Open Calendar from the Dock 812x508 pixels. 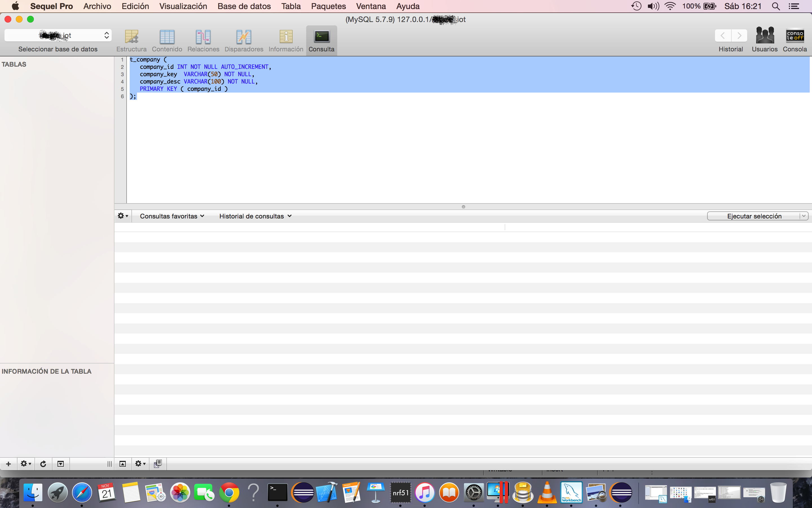(107, 492)
